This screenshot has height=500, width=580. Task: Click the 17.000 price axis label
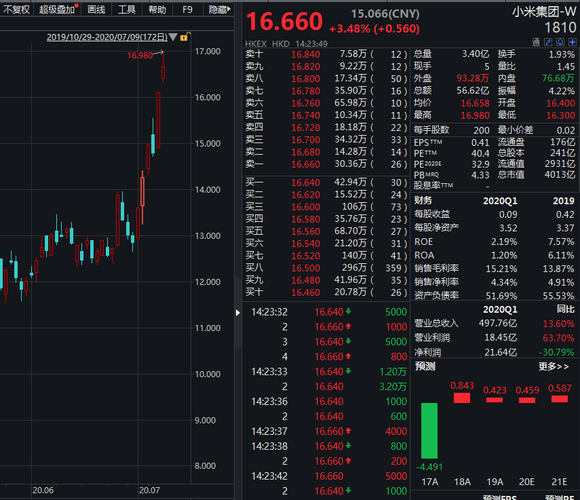(208, 51)
